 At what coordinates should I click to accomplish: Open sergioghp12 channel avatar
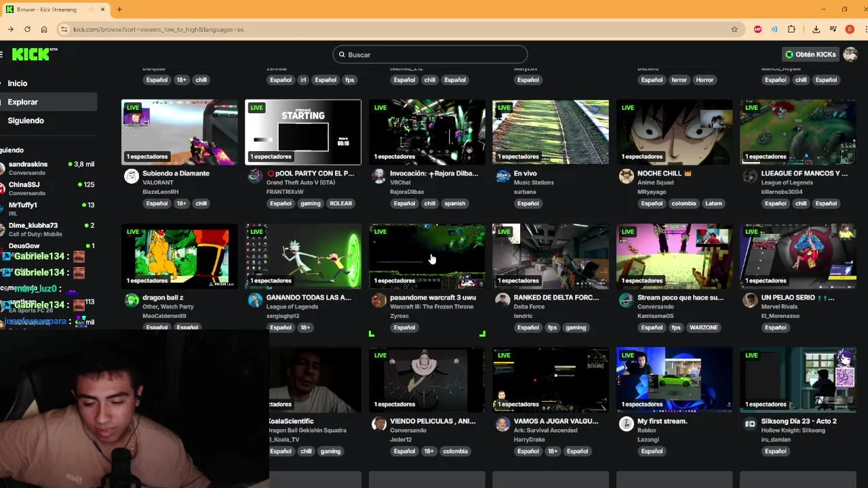point(255,300)
